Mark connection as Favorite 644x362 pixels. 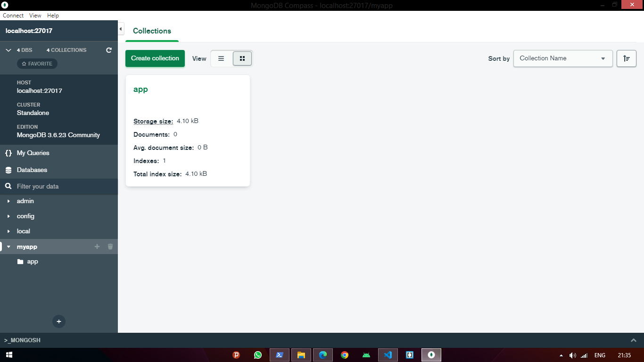point(37,64)
